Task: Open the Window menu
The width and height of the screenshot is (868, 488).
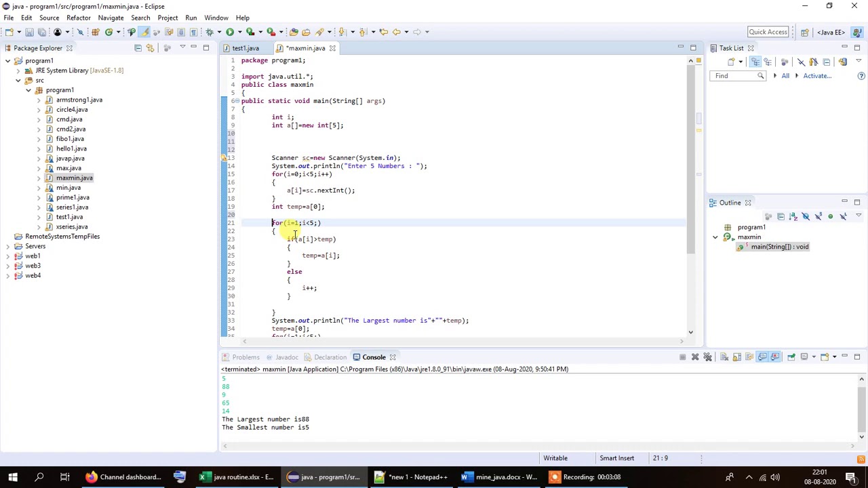Action: click(x=216, y=18)
